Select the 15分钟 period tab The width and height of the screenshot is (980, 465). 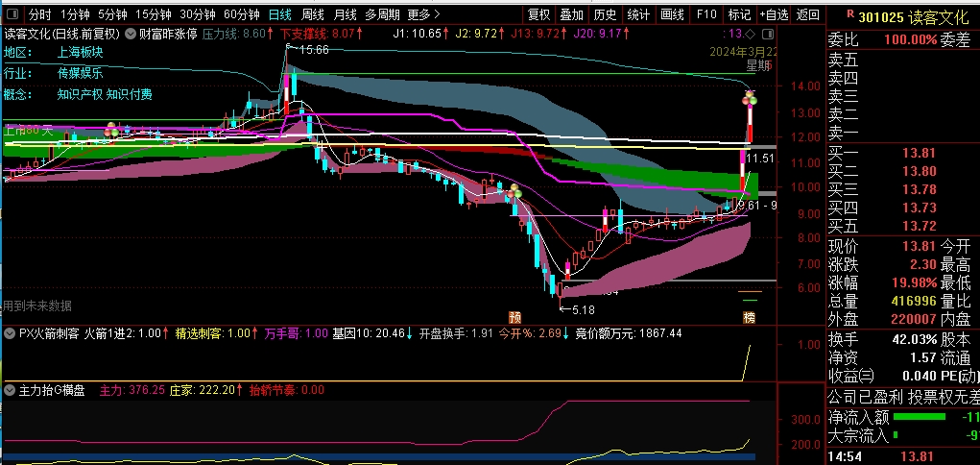pos(154,13)
